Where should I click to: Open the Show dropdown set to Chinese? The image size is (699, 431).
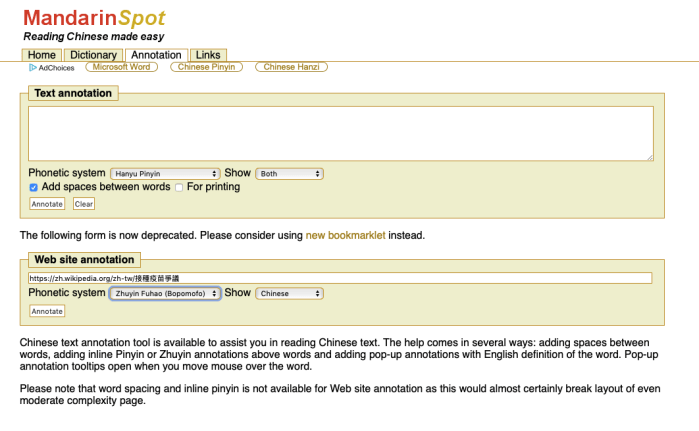pyautogui.click(x=290, y=294)
